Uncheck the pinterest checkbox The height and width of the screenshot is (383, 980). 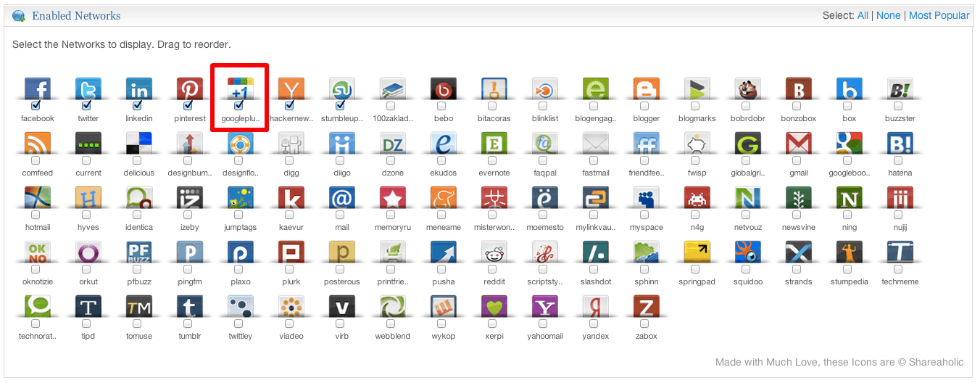[x=188, y=106]
